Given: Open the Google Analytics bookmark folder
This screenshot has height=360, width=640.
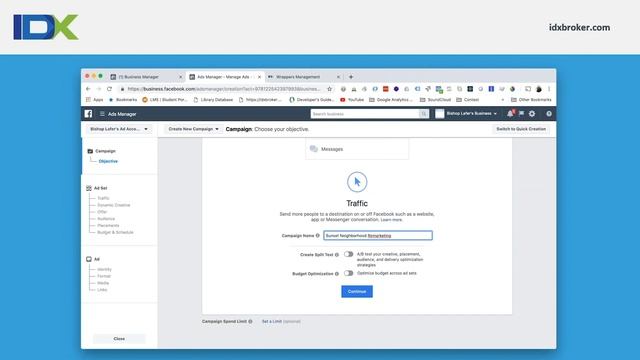Looking at the screenshot, I should click(391, 100).
